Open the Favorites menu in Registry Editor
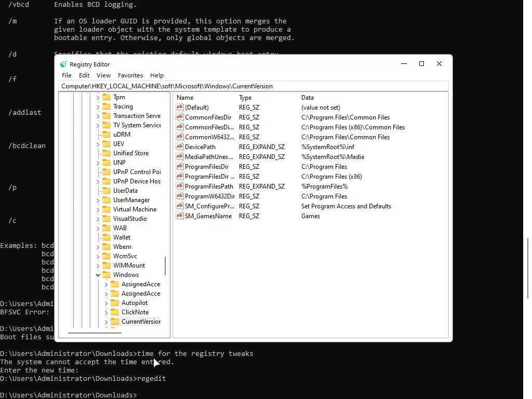The height and width of the screenshot is (399, 532). [130, 75]
